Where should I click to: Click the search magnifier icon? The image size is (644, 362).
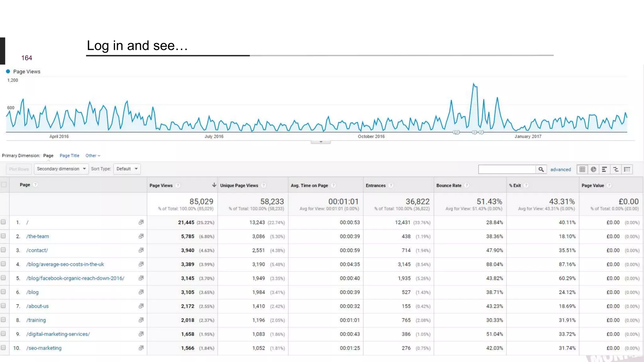pos(541,169)
